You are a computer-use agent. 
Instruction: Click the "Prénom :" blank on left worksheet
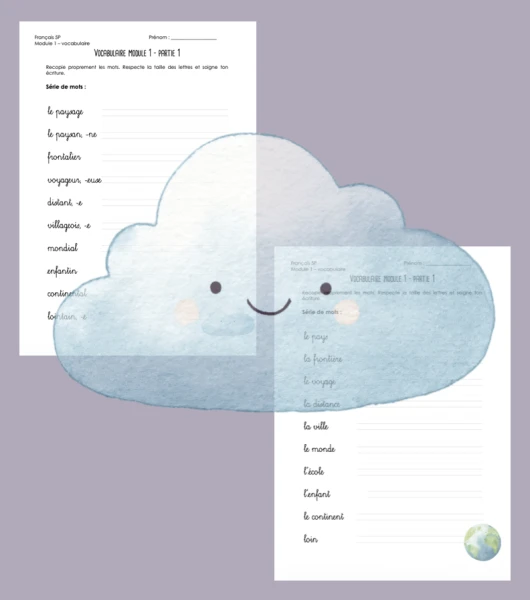coord(194,38)
